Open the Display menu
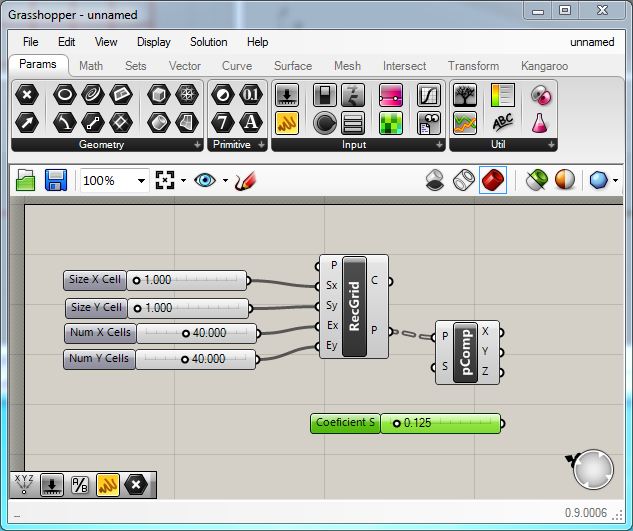The width and height of the screenshot is (633, 531). point(154,42)
